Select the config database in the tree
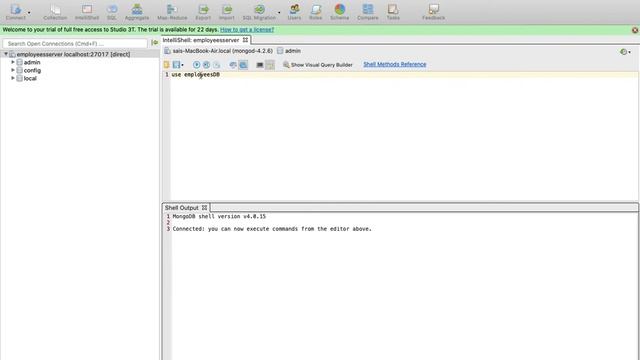This screenshot has width=640, height=360. [32, 70]
